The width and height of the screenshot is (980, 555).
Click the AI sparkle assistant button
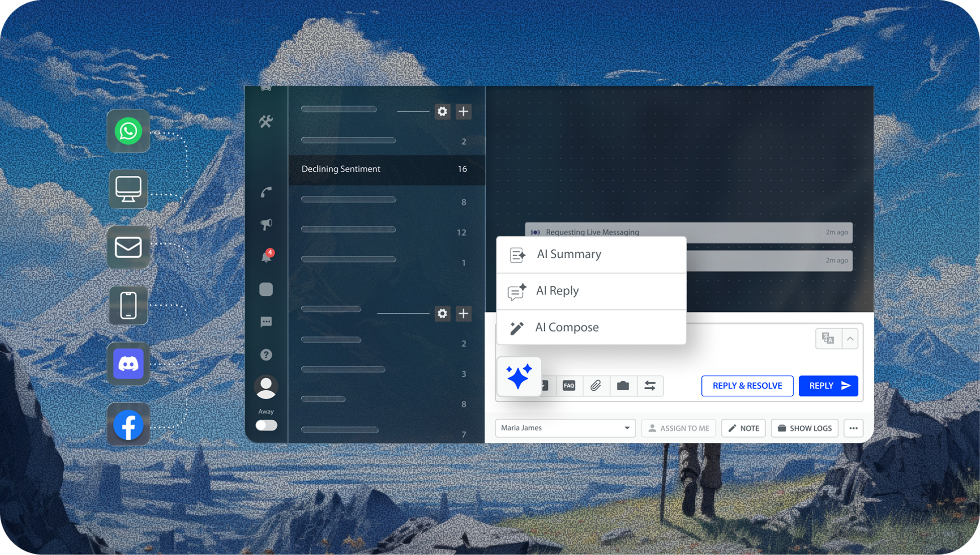519,377
